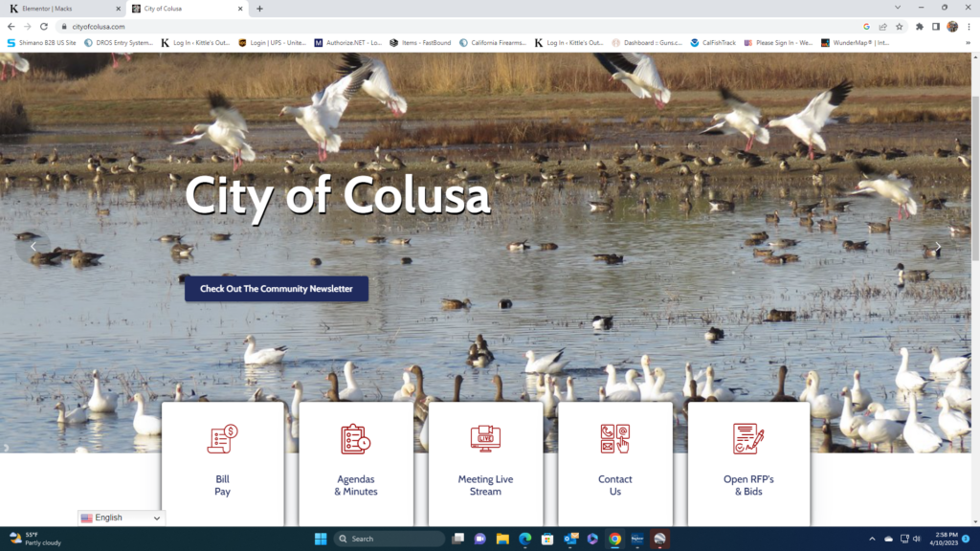Go to previous slide with left arrow
This screenshot has width=980, height=551.
(x=33, y=247)
